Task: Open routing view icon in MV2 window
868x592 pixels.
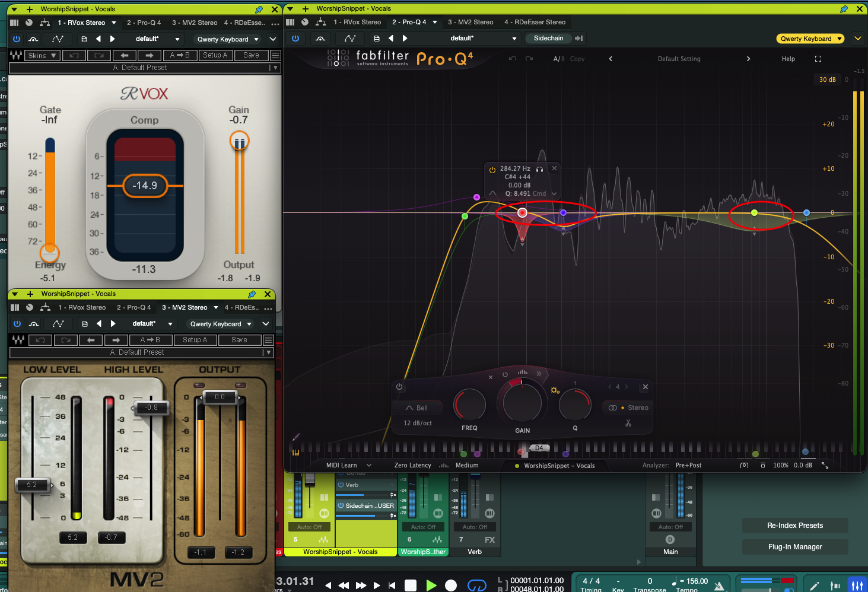Action: point(45,307)
